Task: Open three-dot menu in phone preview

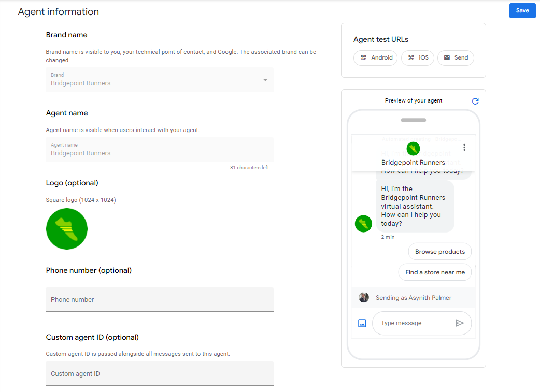Action: pos(464,148)
